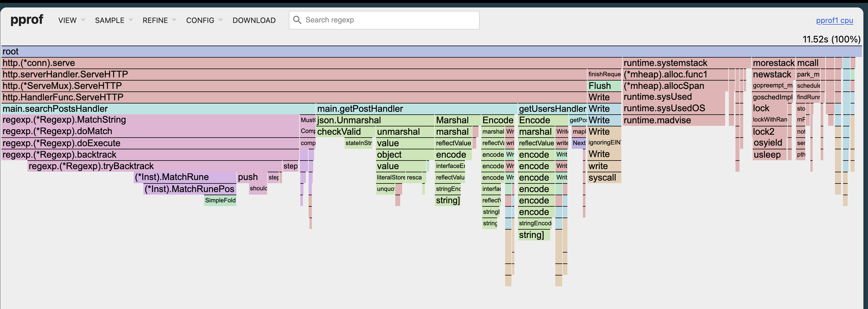Open the CONFIG menu
The height and width of the screenshot is (309, 868).
pyautogui.click(x=204, y=20)
